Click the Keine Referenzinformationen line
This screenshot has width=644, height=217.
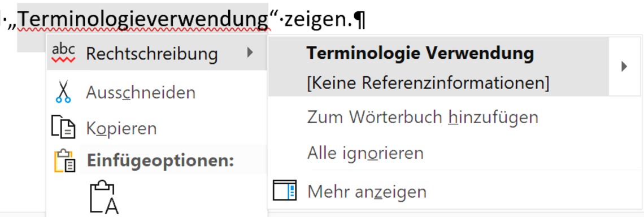click(x=428, y=84)
